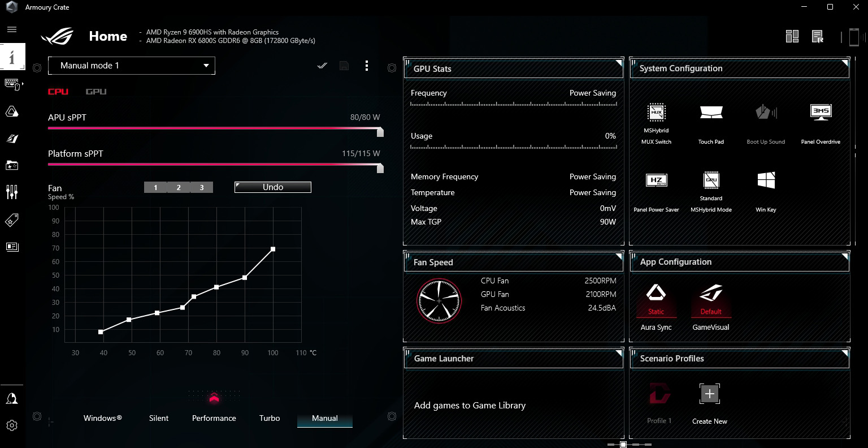
Task: Click the dashboard layout icon at top right
Action: (x=792, y=37)
